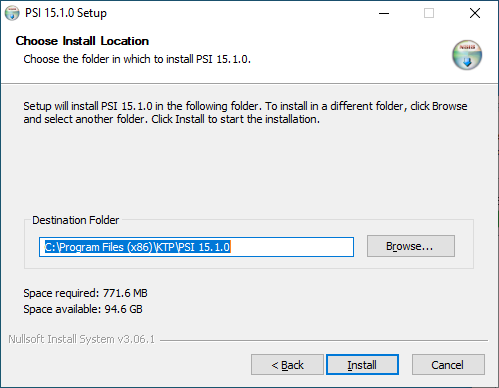This screenshot has height=388, width=499.
Task: Click the Nullsoft Install System v3.06.1 label
Action: tap(81, 339)
